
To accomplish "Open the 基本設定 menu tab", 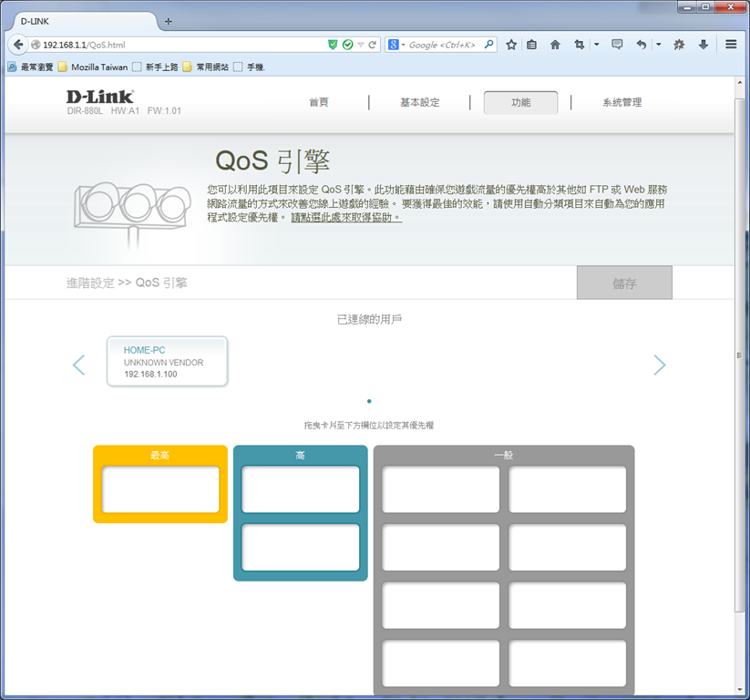I will pos(419,102).
